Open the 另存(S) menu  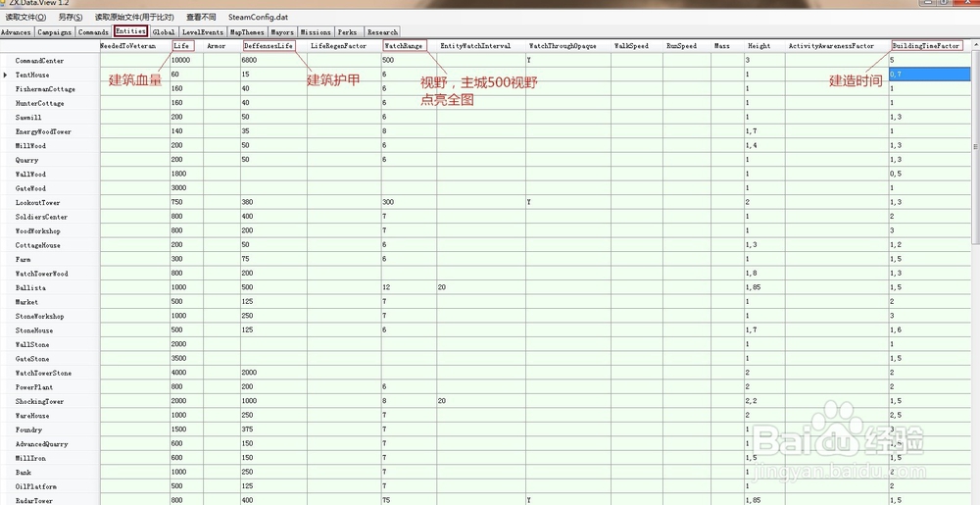(70, 18)
